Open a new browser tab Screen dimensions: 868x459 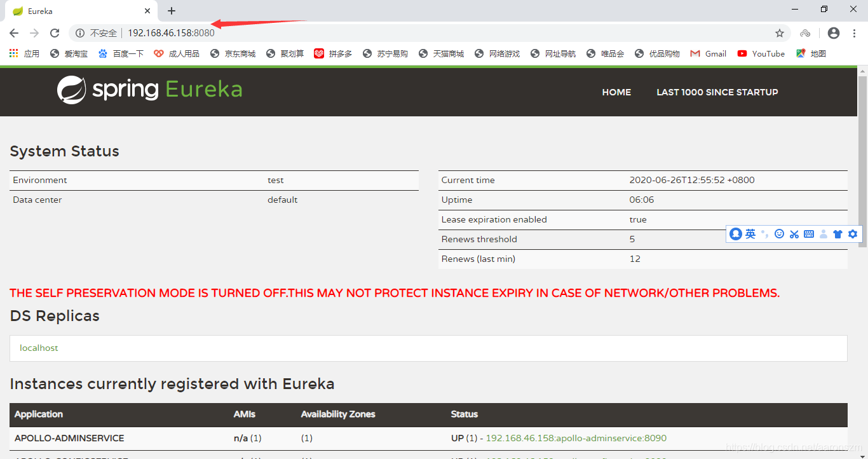point(172,11)
